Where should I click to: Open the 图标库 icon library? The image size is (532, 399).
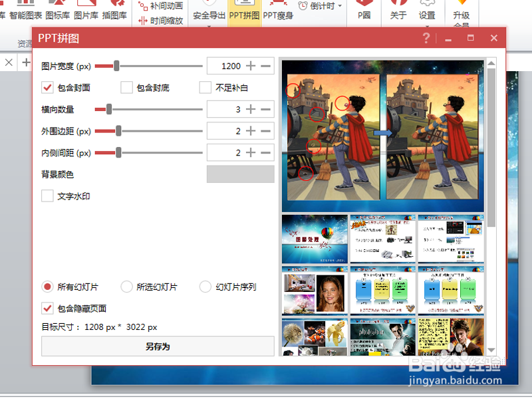[x=58, y=10]
